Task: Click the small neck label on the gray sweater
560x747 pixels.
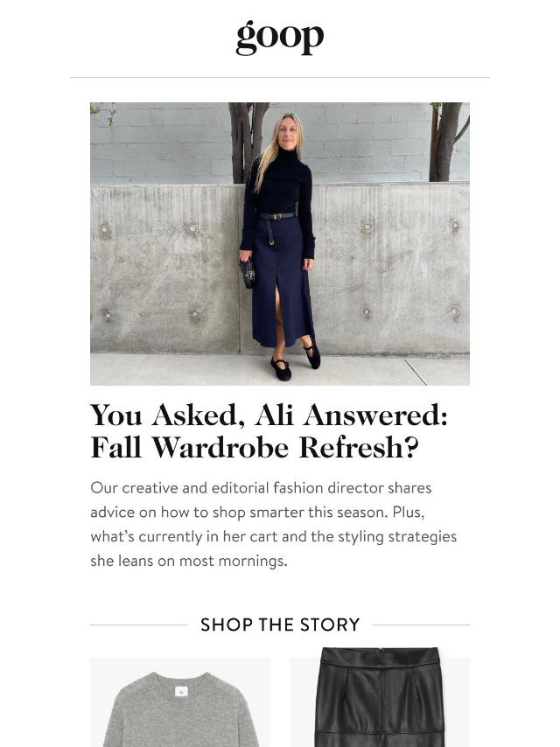Action: 181,691
